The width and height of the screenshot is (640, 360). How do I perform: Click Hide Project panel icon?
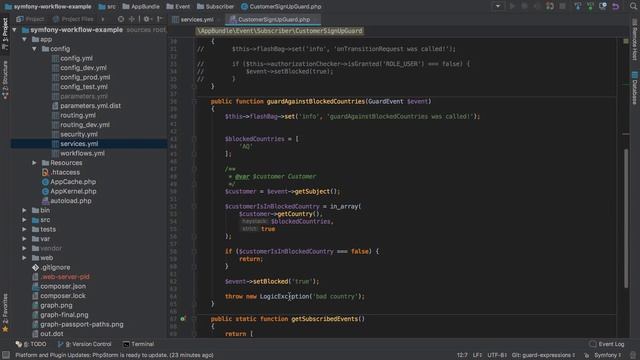(160, 19)
